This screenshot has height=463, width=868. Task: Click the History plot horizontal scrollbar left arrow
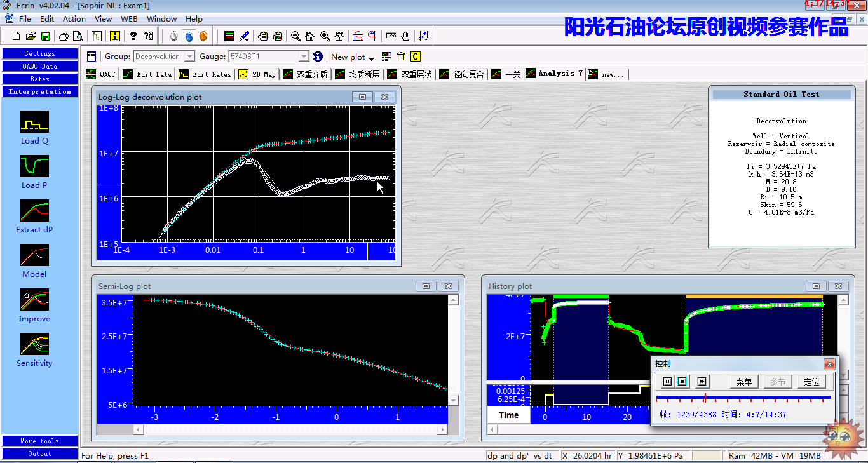[x=492, y=430]
